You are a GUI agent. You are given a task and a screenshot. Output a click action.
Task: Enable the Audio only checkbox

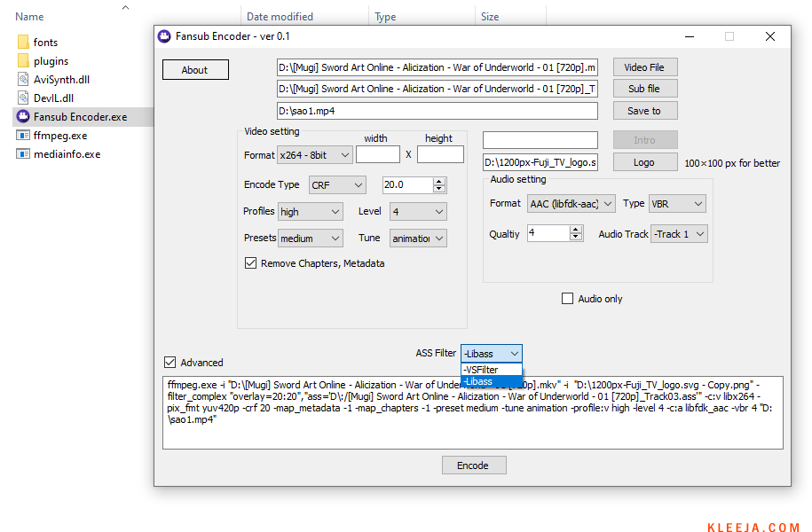click(568, 299)
